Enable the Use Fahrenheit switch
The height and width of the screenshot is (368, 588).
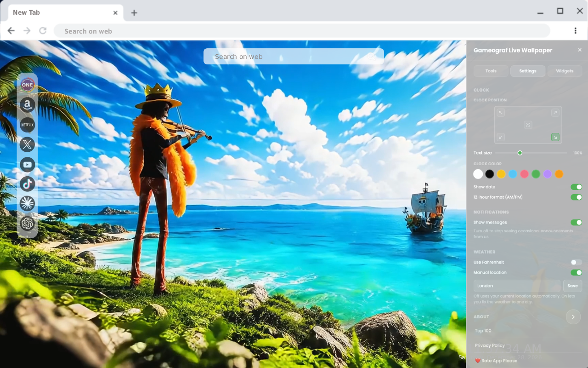[576, 262]
